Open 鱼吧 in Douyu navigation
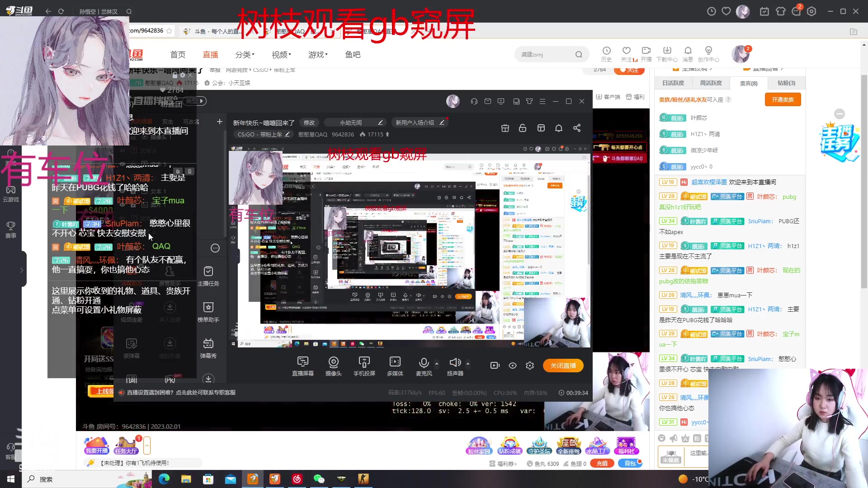The image size is (868, 488). click(353, 55)
